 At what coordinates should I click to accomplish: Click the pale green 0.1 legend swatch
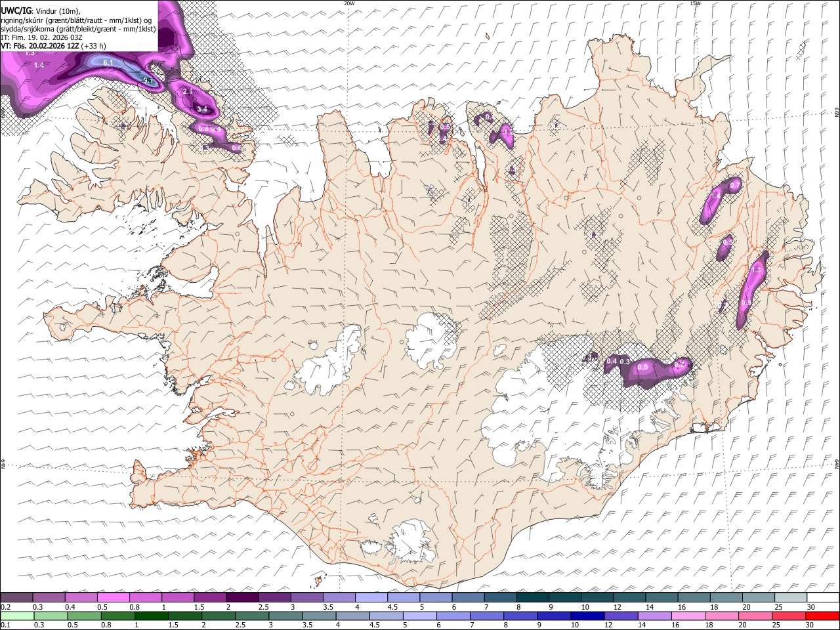17,616
